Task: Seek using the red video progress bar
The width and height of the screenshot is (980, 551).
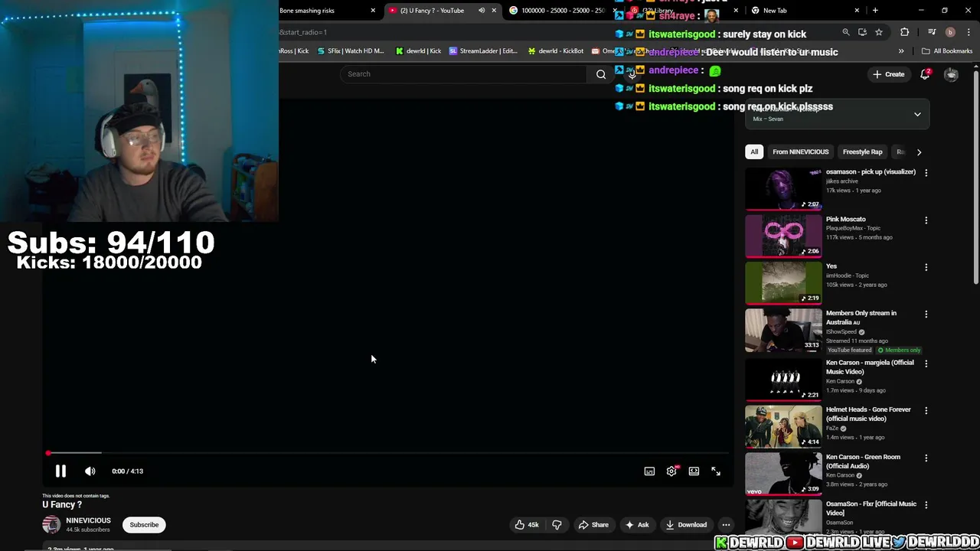Action: (389, 453)
